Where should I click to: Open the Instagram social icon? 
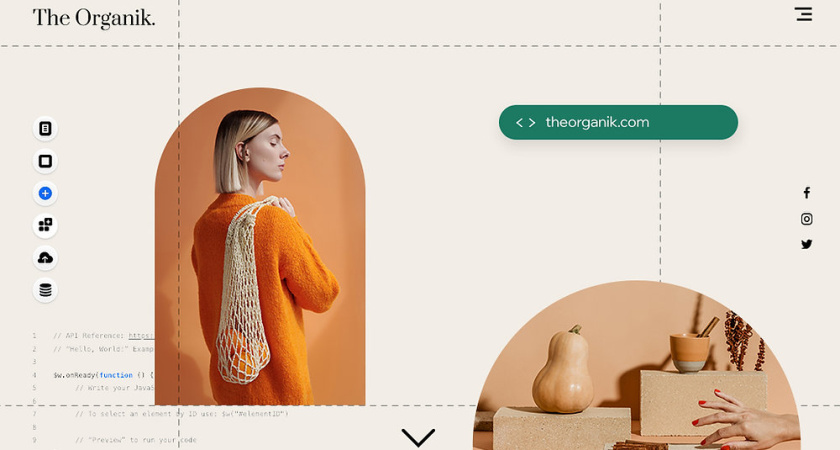pos(806,219)
